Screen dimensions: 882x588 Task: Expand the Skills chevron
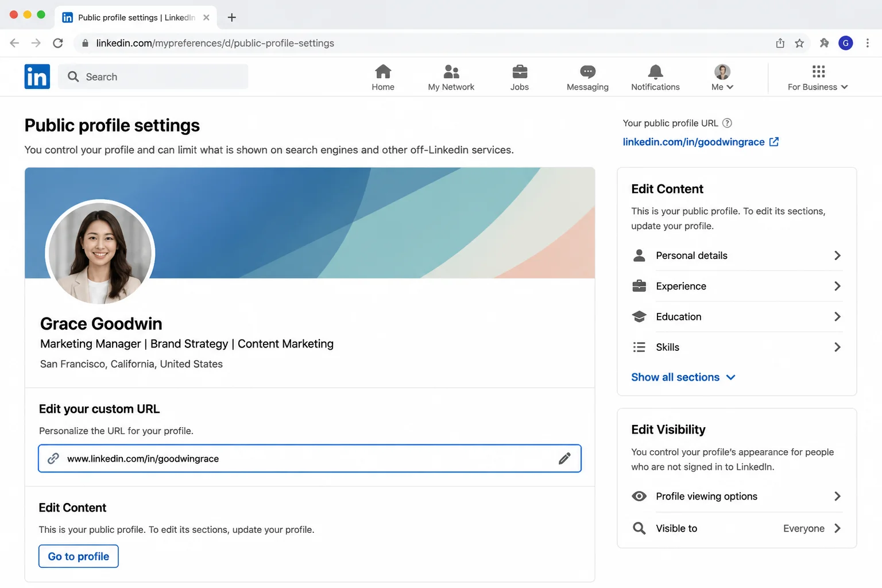pyautogui.click(x=837, y=347)
